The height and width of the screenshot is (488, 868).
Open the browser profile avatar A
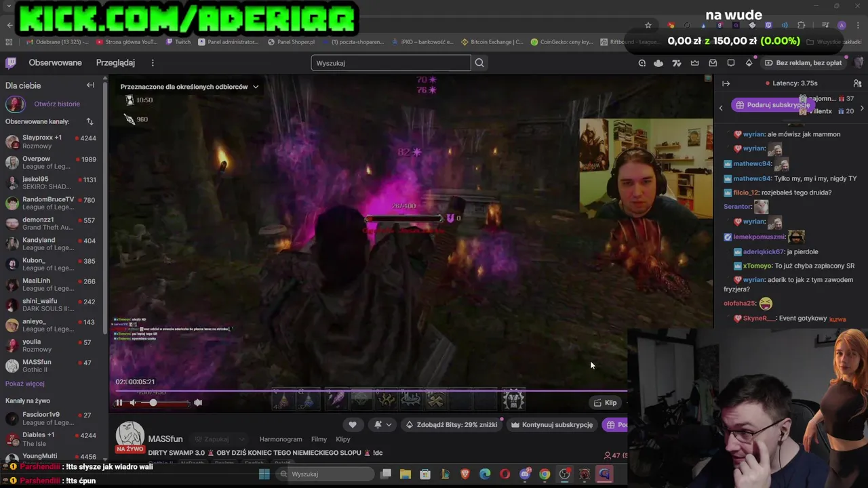pyautogui.click(x=842, y=25)
